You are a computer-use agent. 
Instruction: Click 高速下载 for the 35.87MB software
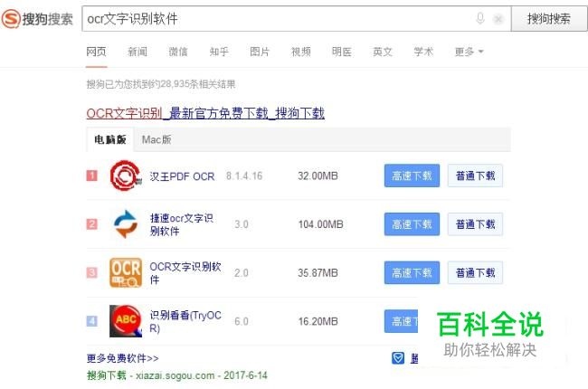click(412, 272)
